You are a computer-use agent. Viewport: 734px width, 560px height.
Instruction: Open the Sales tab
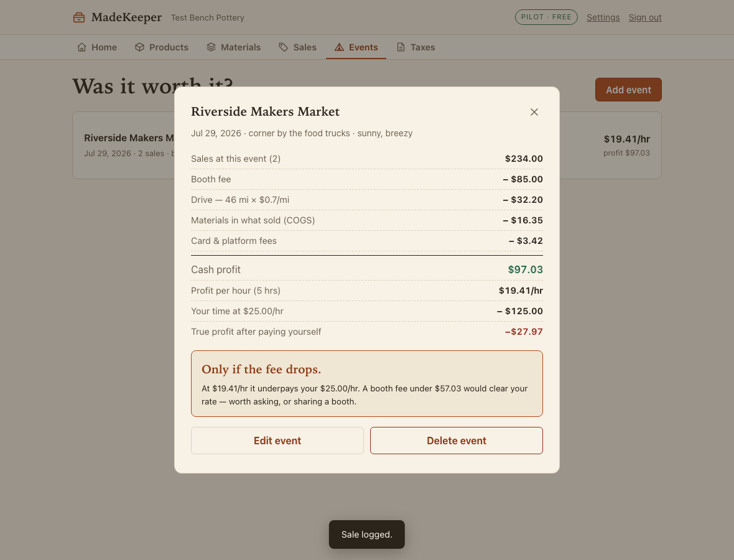[x=298, y=47]
